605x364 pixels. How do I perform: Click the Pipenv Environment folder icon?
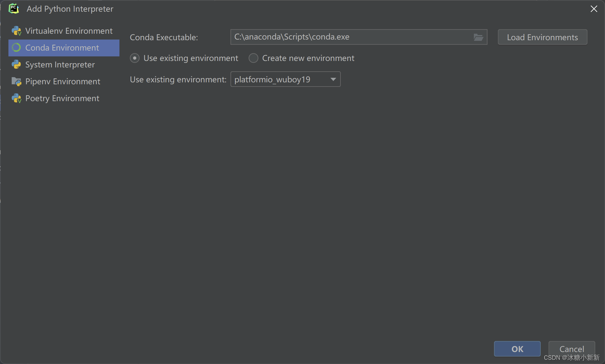pos(16,81)
